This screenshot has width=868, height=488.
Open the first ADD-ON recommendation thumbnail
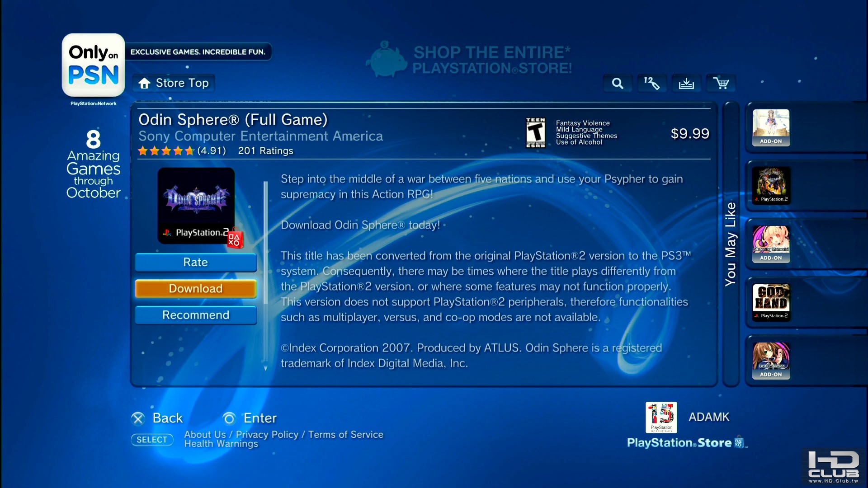771,127
